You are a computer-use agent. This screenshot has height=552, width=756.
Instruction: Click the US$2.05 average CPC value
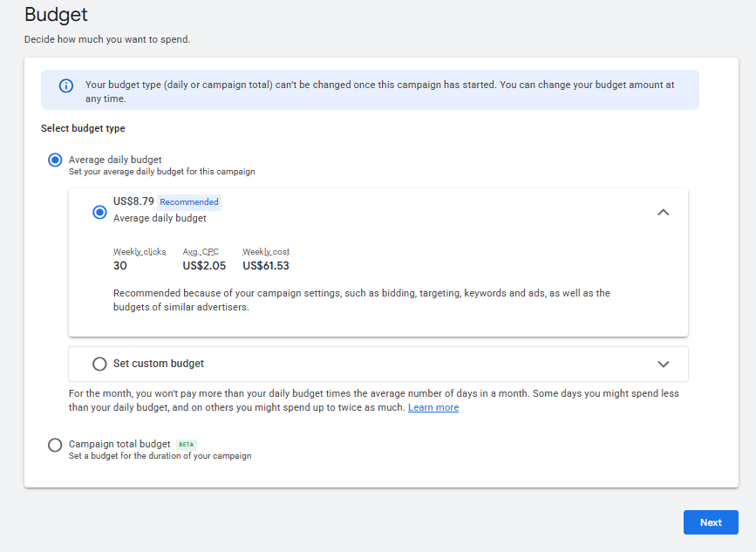pyautogui.click(x=204, y=266)
